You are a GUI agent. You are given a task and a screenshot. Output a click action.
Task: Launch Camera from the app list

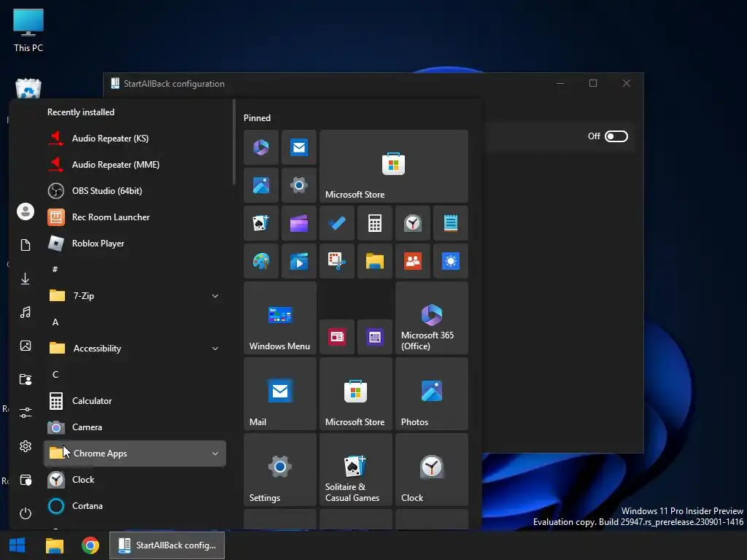click(x=135, y=427)
